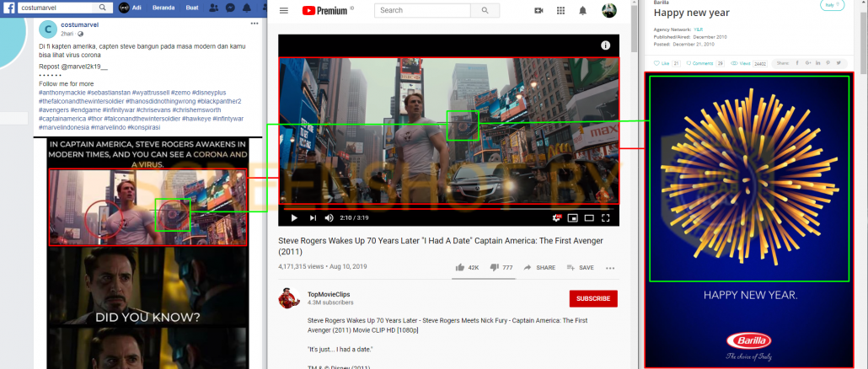Image resolution: width=868 pixels, height=369 pixels.
Task: Click the #disneyplus hashtag
Action: [x=209, y=93]
